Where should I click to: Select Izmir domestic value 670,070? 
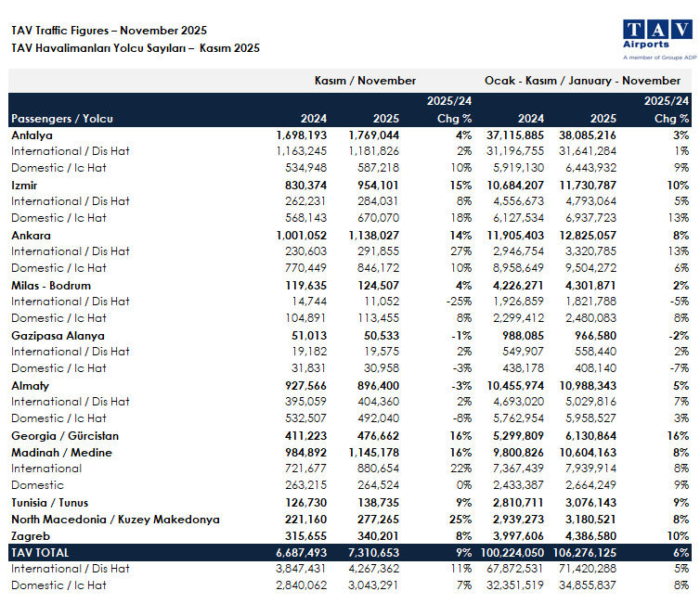tap(378, 218)
